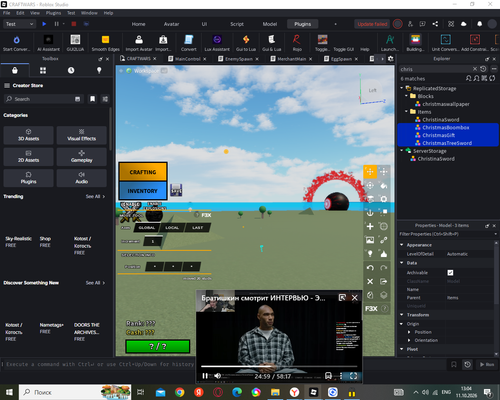500x400 pixels.
Task: Select the F3X new part plus tool
Action: point(370,226)
